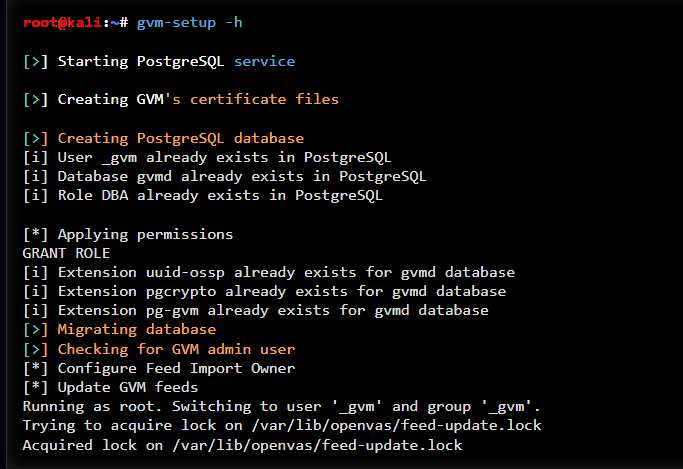Image resolution: width=683 pixels, height=469 pixels.
Task: Click the Role DBA already exists line
Action: click(x=202, y=195)
